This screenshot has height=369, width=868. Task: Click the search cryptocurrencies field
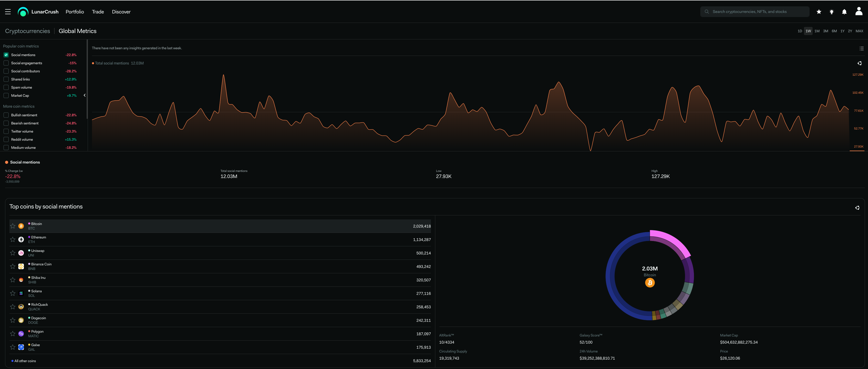click(x=755, y=12)
